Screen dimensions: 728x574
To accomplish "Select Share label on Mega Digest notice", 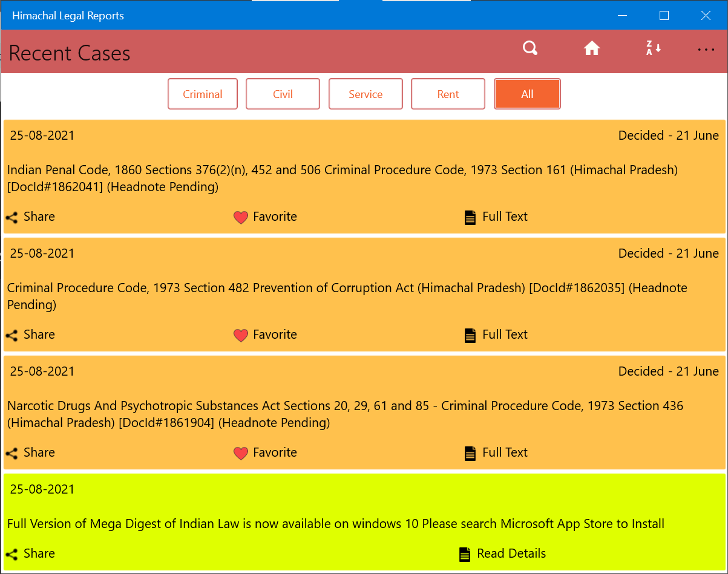I will click(x=39, y=553).
